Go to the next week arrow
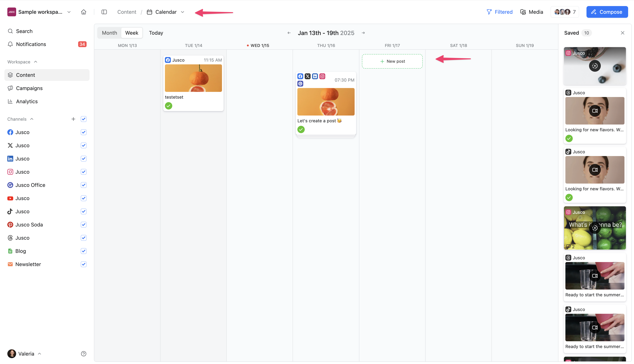Screen dimensions: 634x364 coord(363,33)
